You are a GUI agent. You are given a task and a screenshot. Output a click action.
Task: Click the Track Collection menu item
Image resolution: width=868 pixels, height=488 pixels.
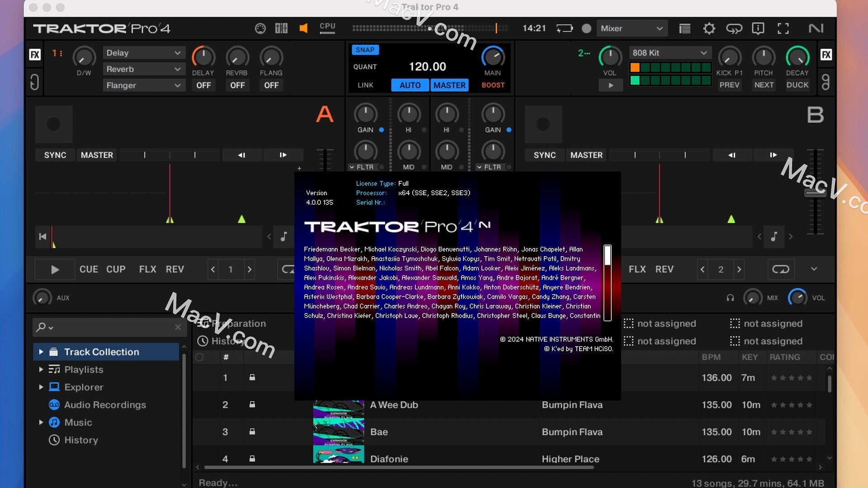(101, 352)
